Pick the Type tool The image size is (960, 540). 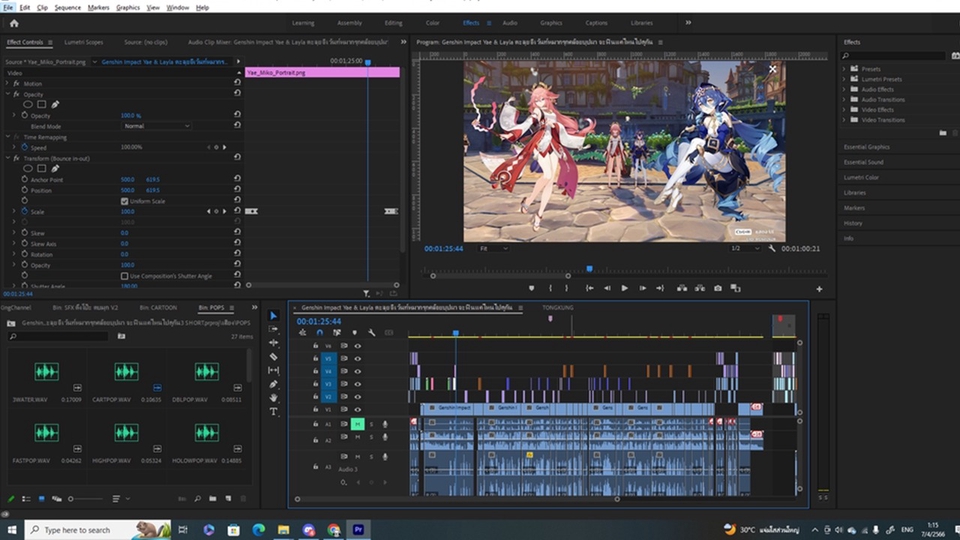point(274,412)
